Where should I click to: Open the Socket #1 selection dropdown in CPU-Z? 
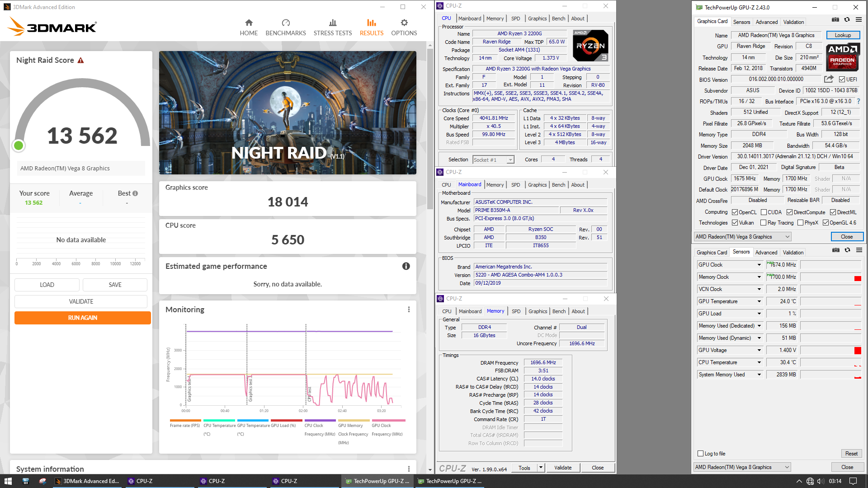pos(493,160)
